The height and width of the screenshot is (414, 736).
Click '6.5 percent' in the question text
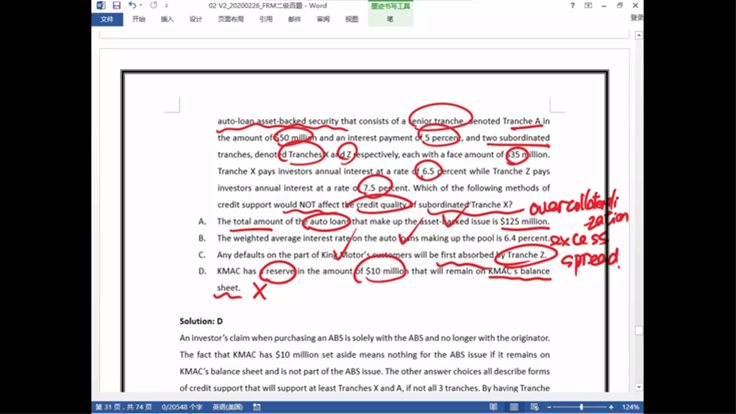(x=442, y=171)
